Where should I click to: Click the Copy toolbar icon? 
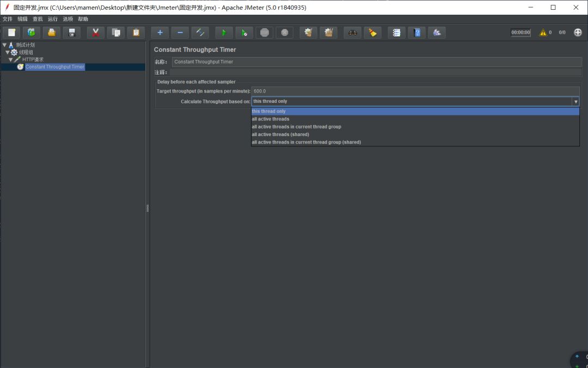tap(116, 33)
